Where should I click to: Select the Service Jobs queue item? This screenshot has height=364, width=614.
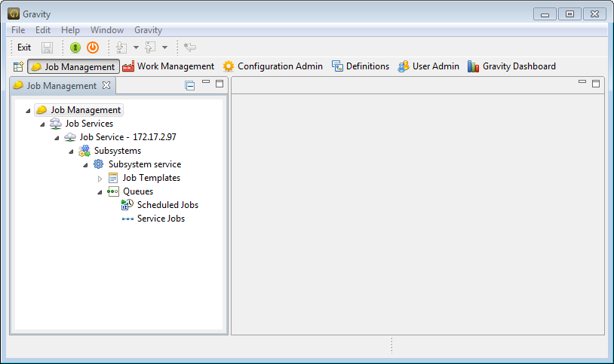pyautogui.click(x=161, y=219)
